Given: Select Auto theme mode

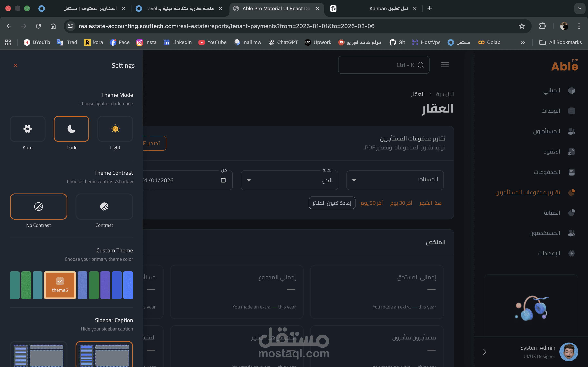Looking at the screenshot, I should coord(27,129).
